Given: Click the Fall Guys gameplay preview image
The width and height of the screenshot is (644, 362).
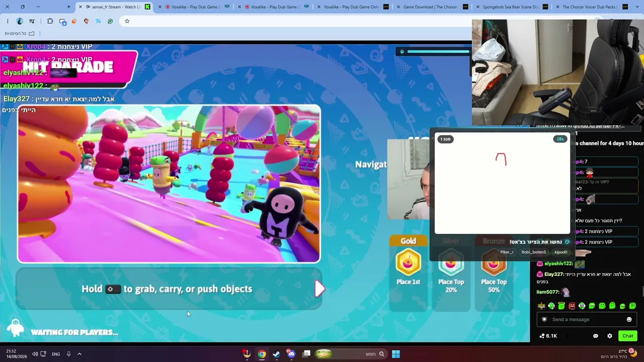Looking at the screenshot, I should tap(169, 184).
